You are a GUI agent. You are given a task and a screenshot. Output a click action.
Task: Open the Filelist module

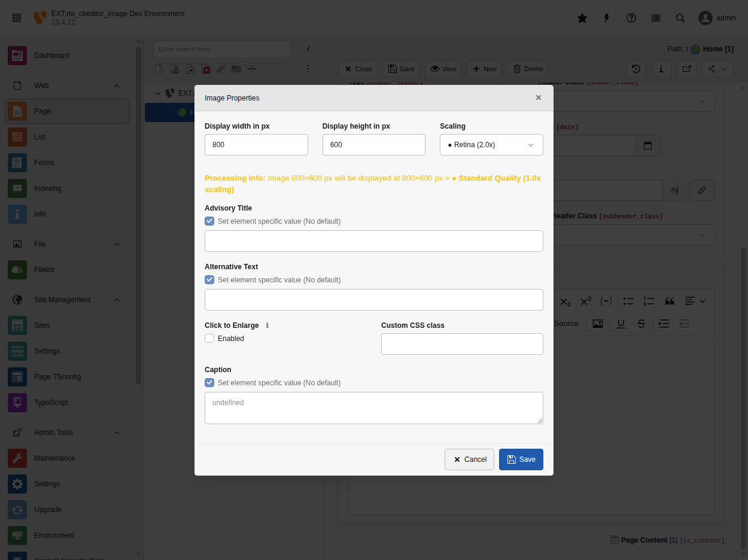52,270
